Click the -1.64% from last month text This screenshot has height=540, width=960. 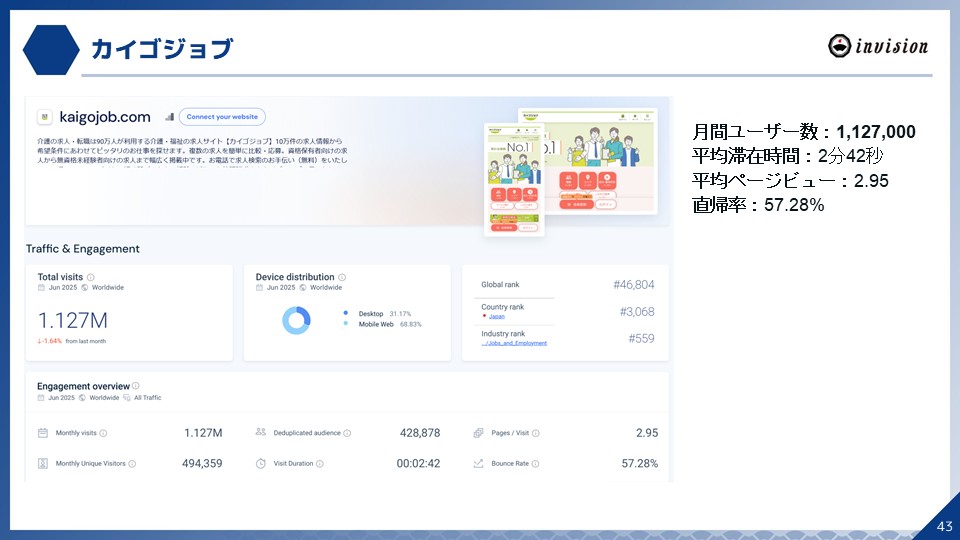[72, 341]
